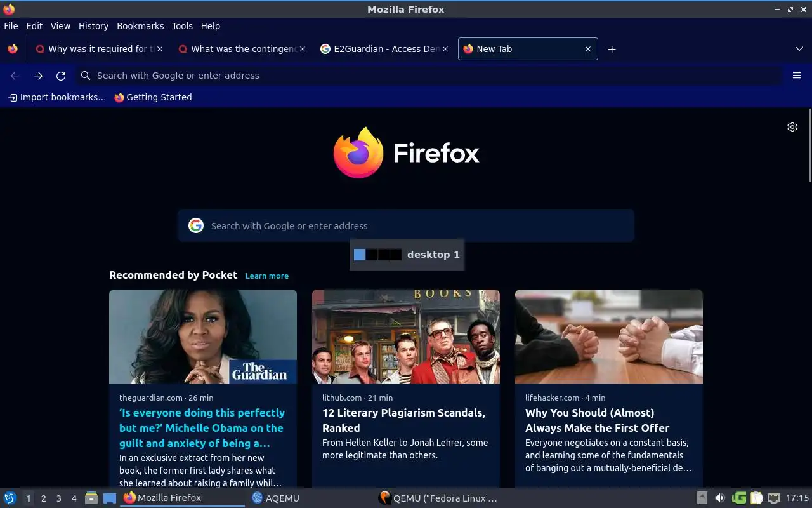Click the show desktop taskbar icon
The height and width of the screenshot is (508, 812).
point(110,498)
